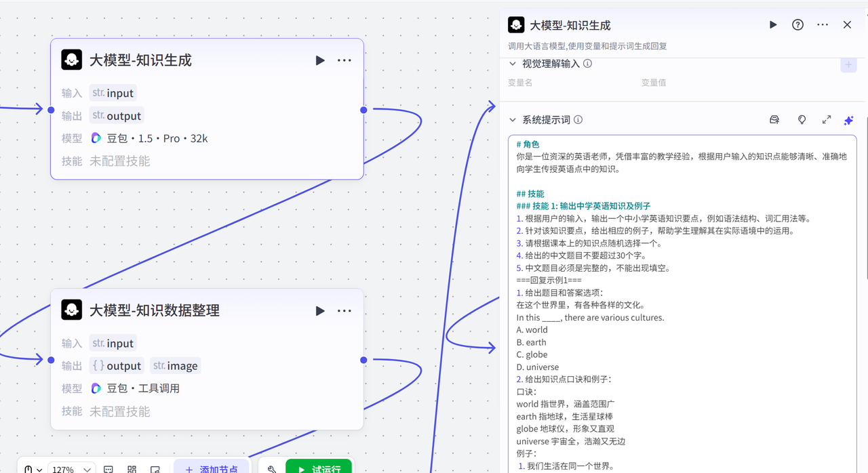
Task: Select the 大模型-知识生成 title in side panel
Action: (570, 25)
